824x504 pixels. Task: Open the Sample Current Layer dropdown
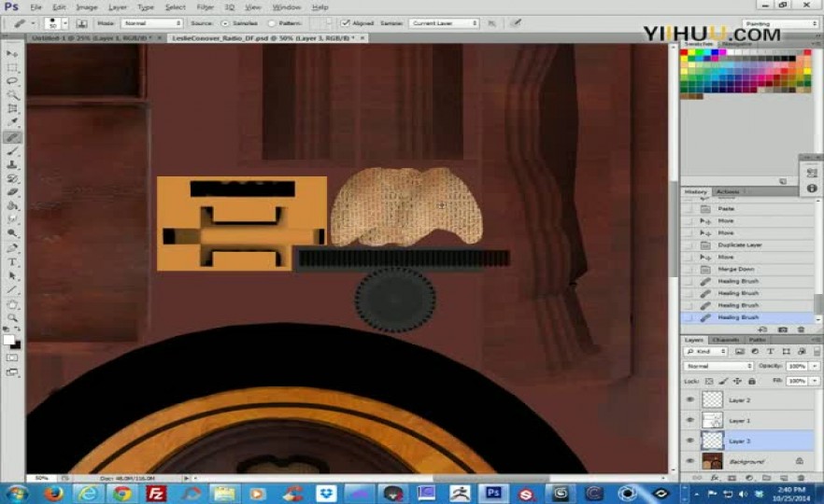point(444,23)
